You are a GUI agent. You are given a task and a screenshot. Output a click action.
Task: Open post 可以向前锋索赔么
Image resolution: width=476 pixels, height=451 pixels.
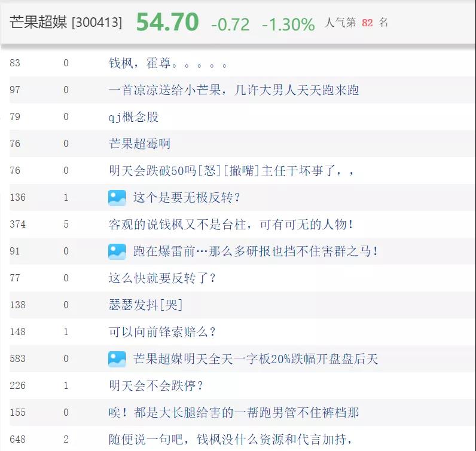pyautogui.click(x=162, y=332)
